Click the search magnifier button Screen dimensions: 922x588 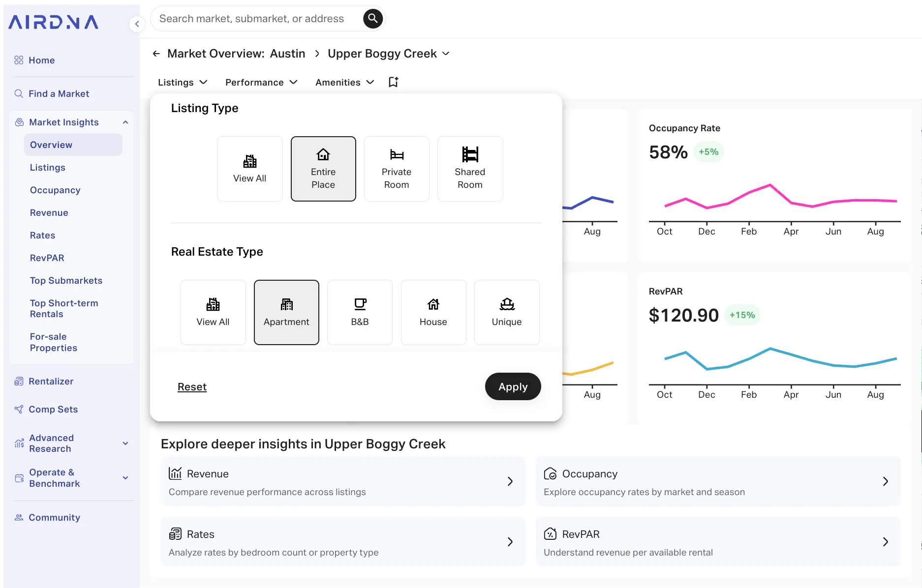tap(373, 19)
